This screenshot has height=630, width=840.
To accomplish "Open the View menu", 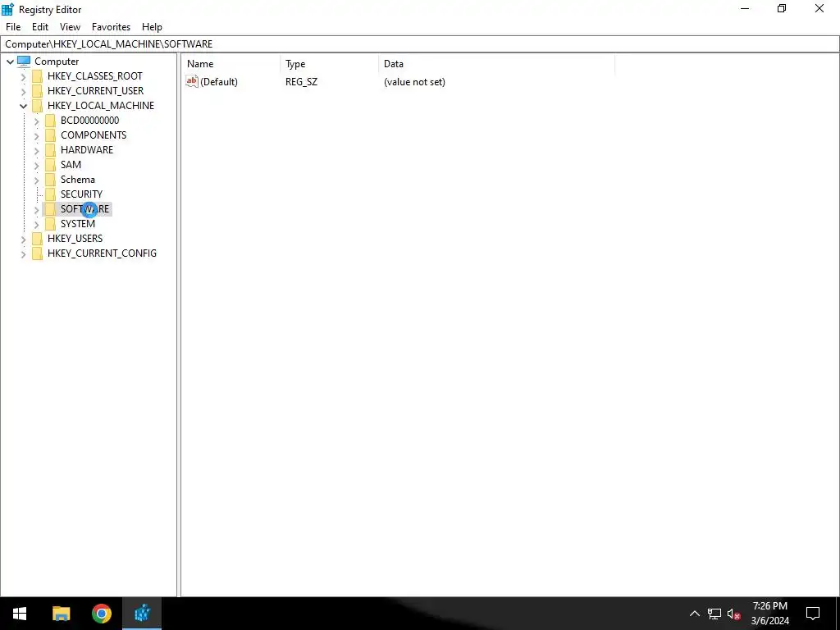I will tap(70, 27).
